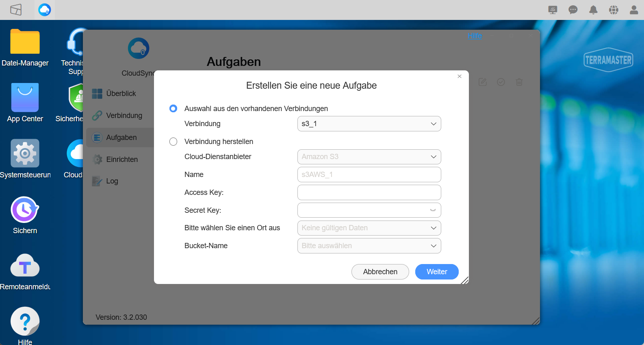
Task: Click the edit task pencil icon
Action: [x=483, y=82]
